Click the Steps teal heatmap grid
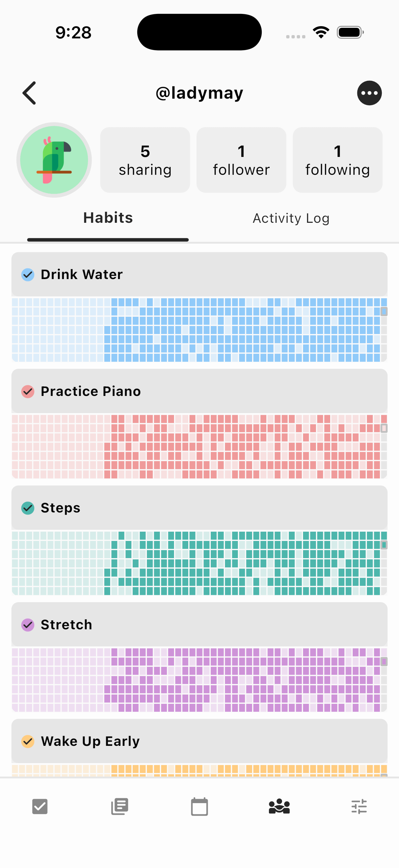The image size is (399, 868). coord(199,563)
